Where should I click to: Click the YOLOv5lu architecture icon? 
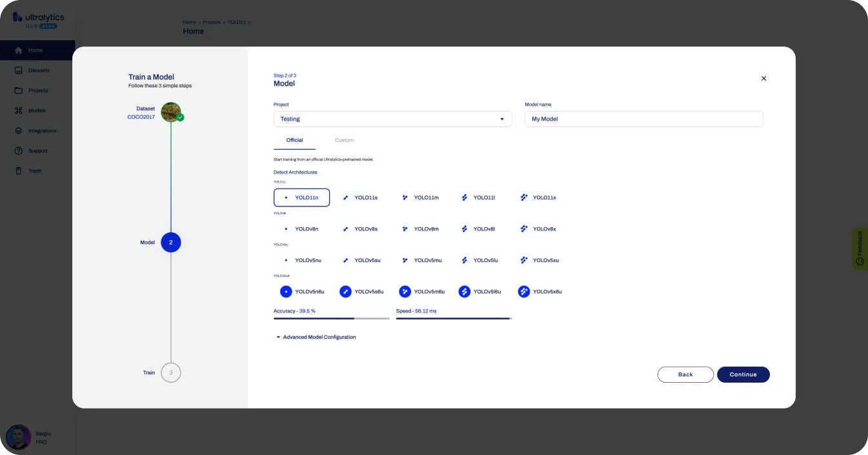[x=465, y=260]
